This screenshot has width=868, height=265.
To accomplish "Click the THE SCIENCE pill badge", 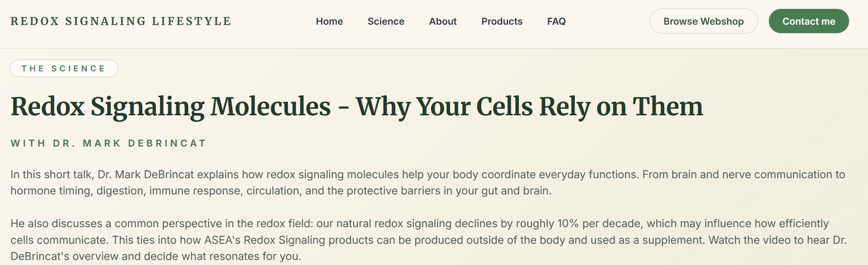I will point(64,69).
